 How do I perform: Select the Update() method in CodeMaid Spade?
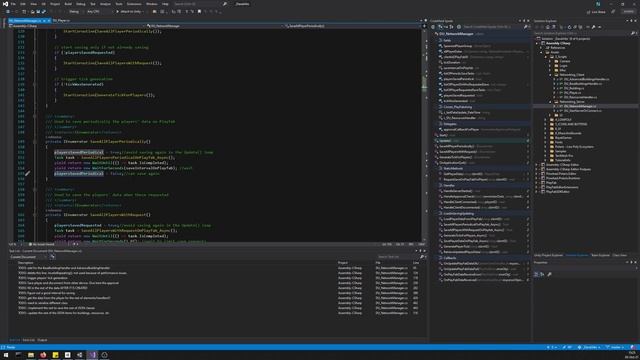(x=445, y=141)
